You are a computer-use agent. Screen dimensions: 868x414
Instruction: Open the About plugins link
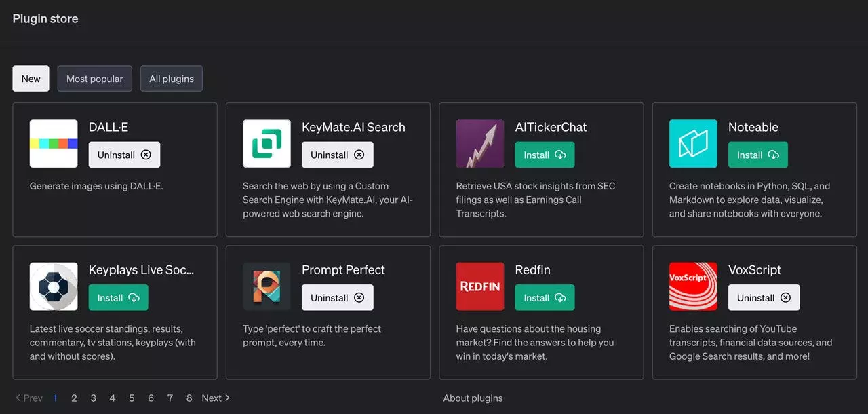point(473,398)
